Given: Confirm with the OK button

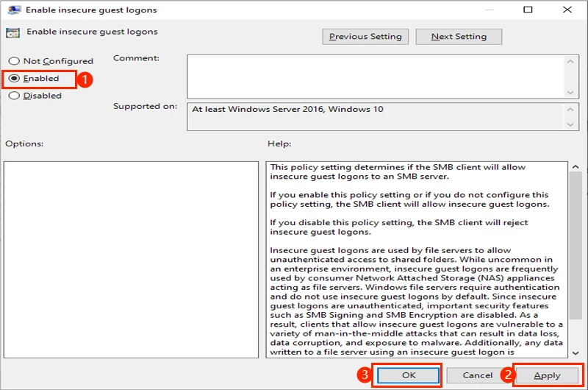Looking at the screenshot, I should [x=409, y=375].
